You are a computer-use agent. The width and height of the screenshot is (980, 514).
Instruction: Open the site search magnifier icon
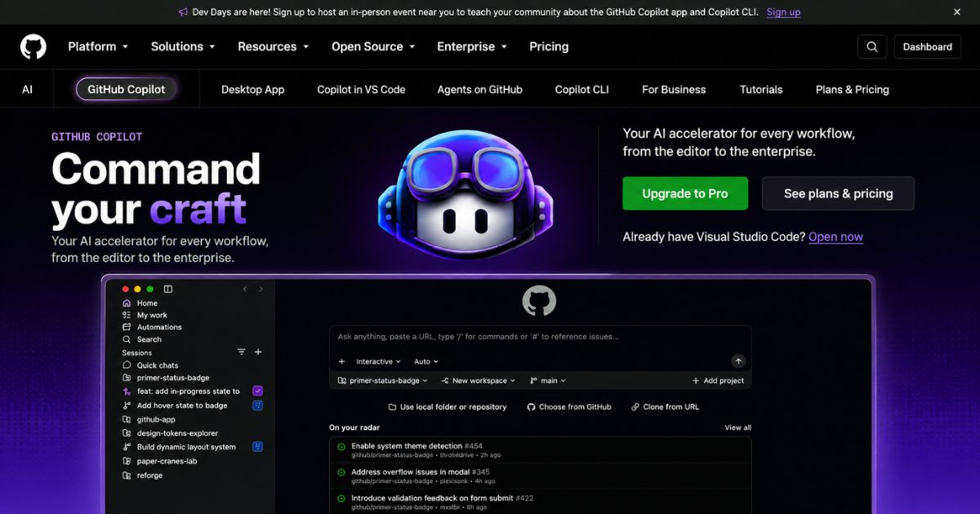click(x=872, y=47)
